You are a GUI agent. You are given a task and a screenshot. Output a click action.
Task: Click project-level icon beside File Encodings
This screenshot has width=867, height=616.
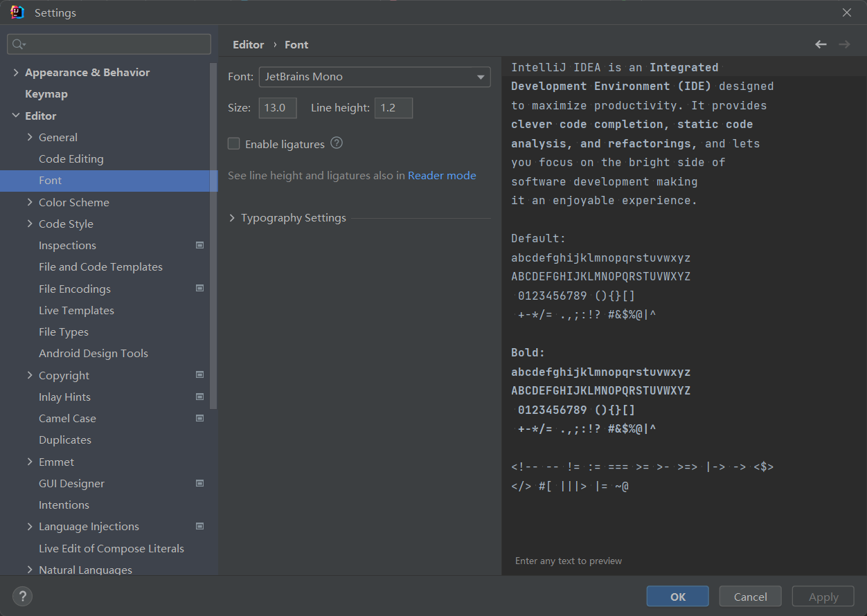pyautogui.click(x=200, y=288)
